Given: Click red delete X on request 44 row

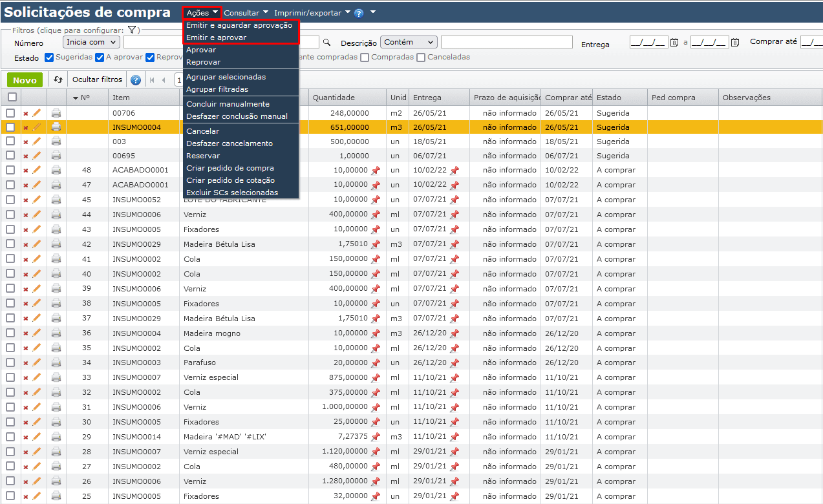Looking at the screenshot, I should pos(26,215).
